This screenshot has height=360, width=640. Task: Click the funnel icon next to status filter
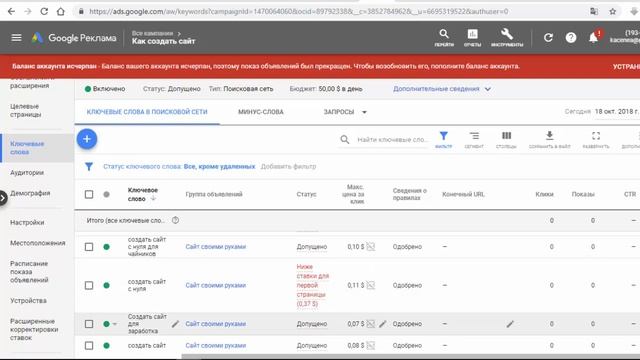89,167
